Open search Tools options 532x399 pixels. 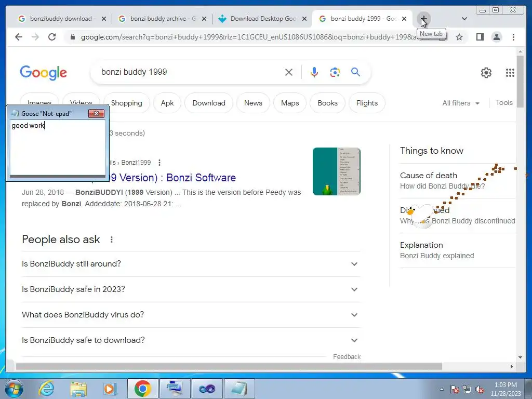click(x=504, y=103)
